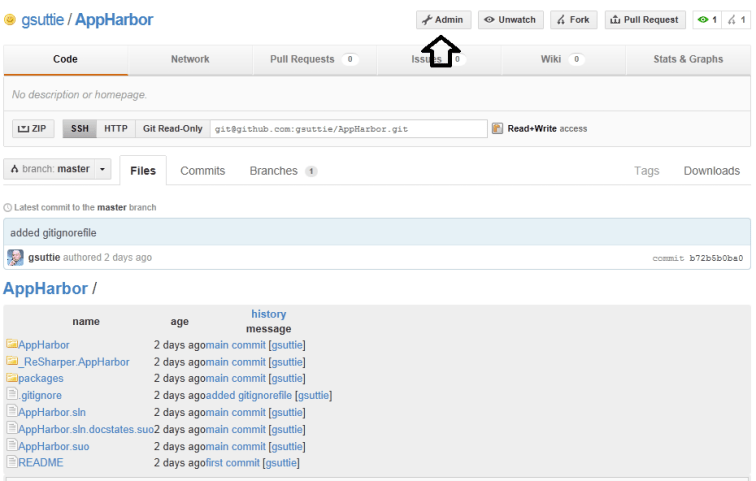This screenshot has width=756, height=481.
Task: Open the packages folder
Action: [40, 378]
